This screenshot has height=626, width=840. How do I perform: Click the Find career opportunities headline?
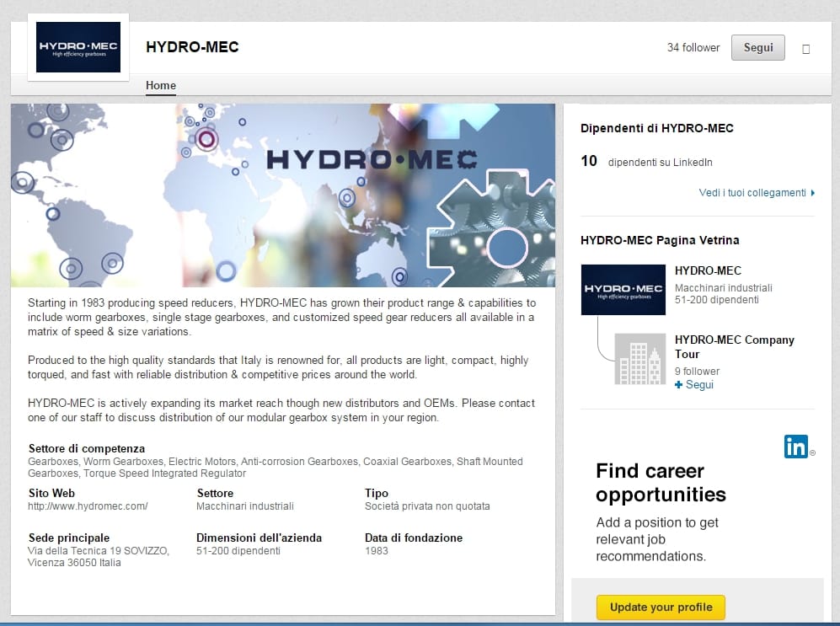(x=661, y=483)
